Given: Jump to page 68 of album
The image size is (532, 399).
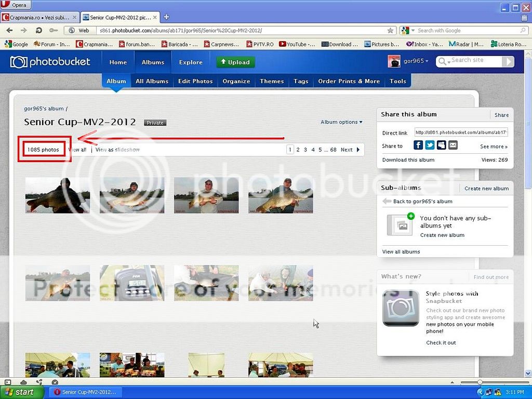Looking at the screenshot, I should pos(333,150).
